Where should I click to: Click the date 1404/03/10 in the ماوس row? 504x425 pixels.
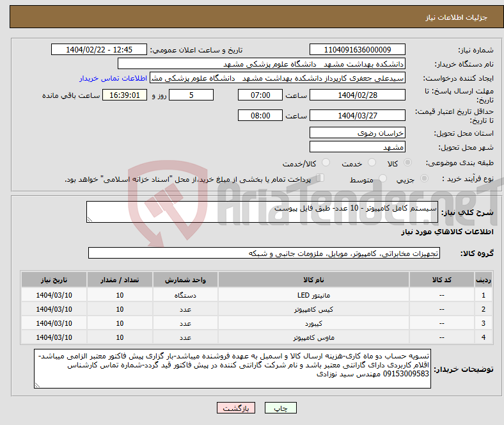[x=54, y=337]
